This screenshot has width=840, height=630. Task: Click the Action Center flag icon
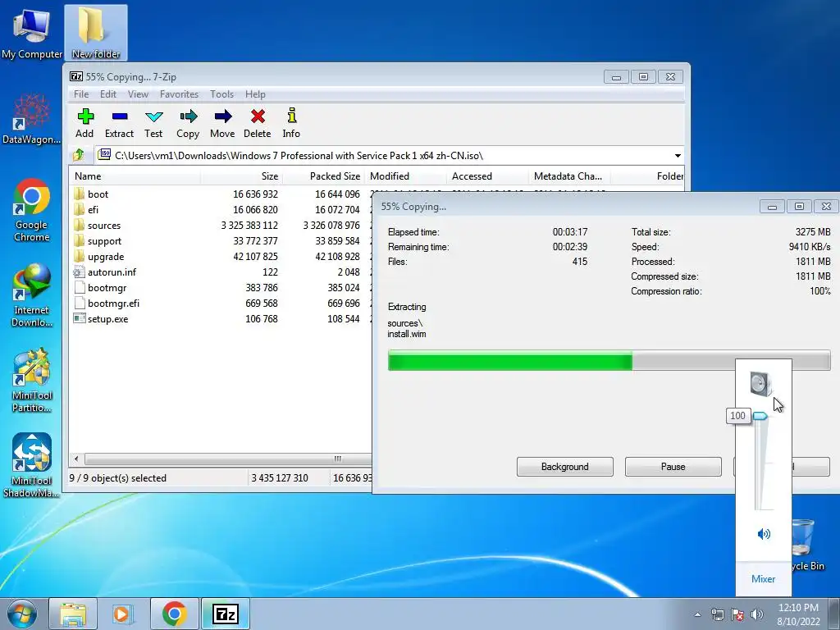click(737, 614)
